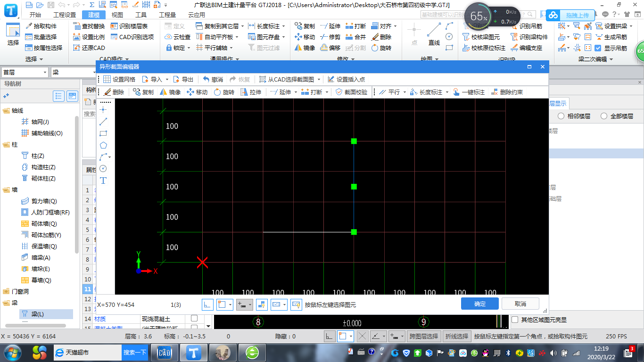Click the 取消 button in section editor
Screen dimensions: 644x362
tap(520, 304)
